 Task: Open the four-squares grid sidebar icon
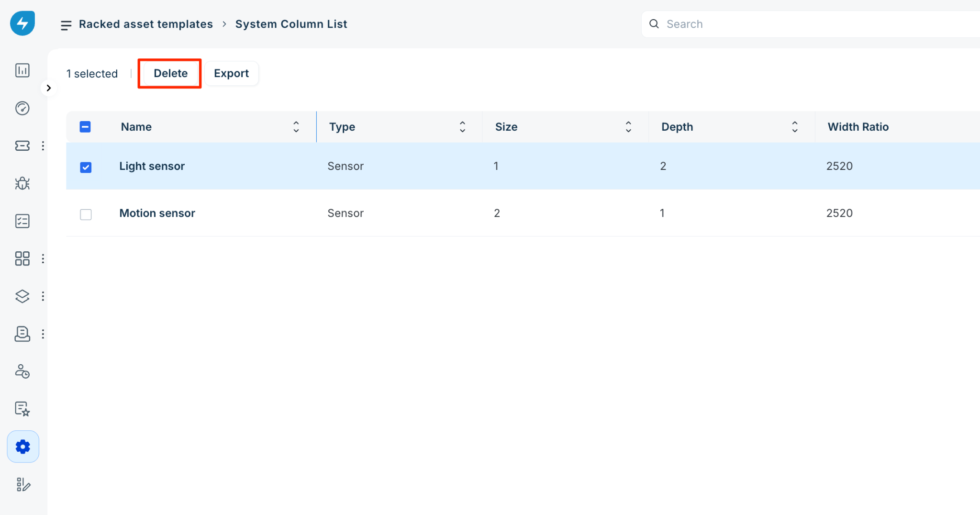coord(22,258)
